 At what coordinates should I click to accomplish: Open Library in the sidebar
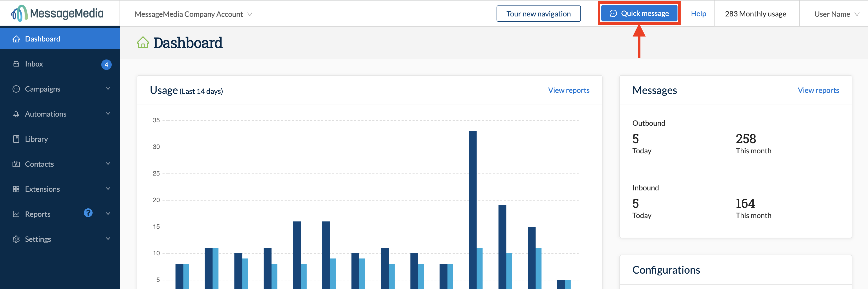pyautogui.click(x=60, y=139)
